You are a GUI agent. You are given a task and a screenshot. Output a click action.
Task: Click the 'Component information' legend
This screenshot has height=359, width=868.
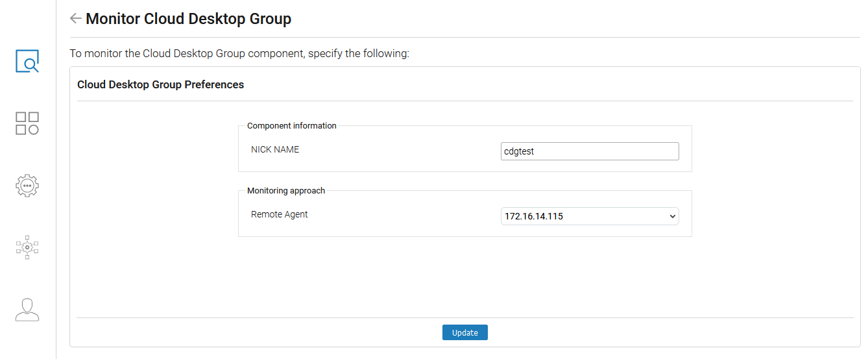(292, 126)
